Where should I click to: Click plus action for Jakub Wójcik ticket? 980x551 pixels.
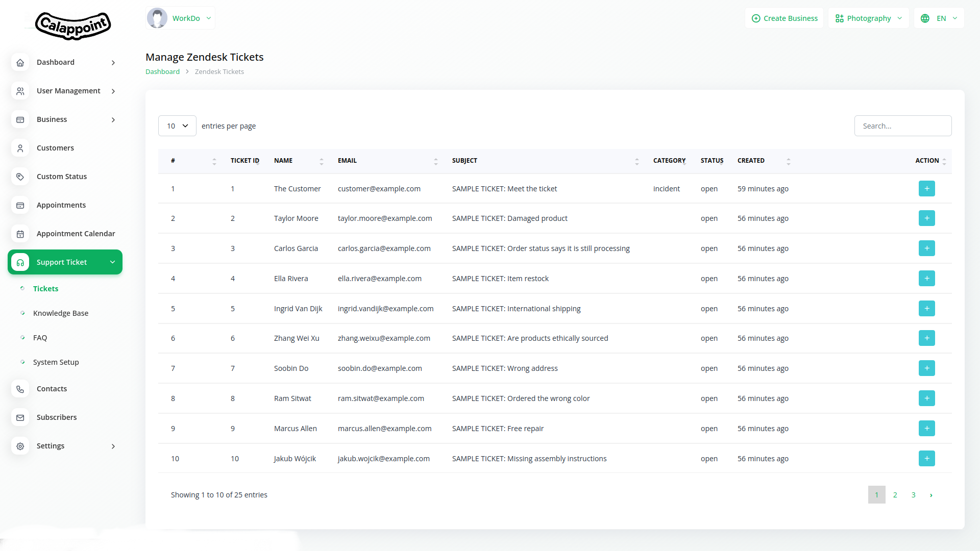point(927,459)
